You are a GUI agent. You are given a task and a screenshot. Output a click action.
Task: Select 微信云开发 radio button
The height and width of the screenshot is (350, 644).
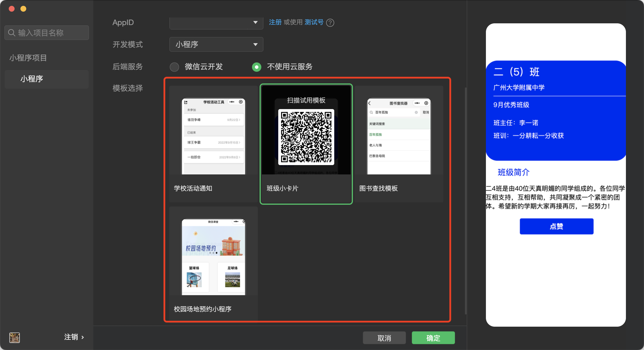tap(174, 67)
